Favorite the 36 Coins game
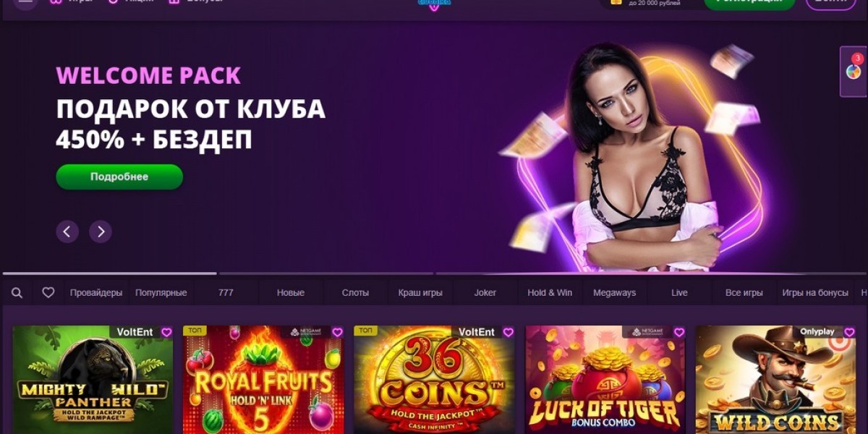The height and width of the screenshot is (434, 868). 508,332
